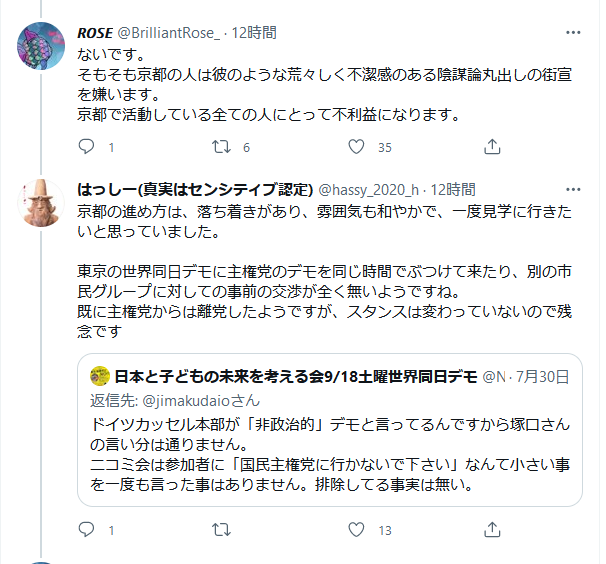Reply to はっしー's tweet
Screen dimensions: 606x564
[x=86, y=529]
